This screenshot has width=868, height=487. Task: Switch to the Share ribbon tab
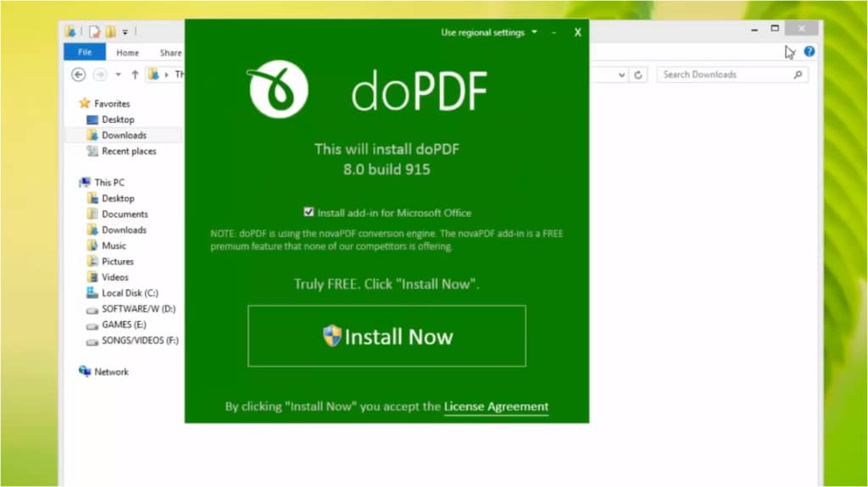coord(170,53)
